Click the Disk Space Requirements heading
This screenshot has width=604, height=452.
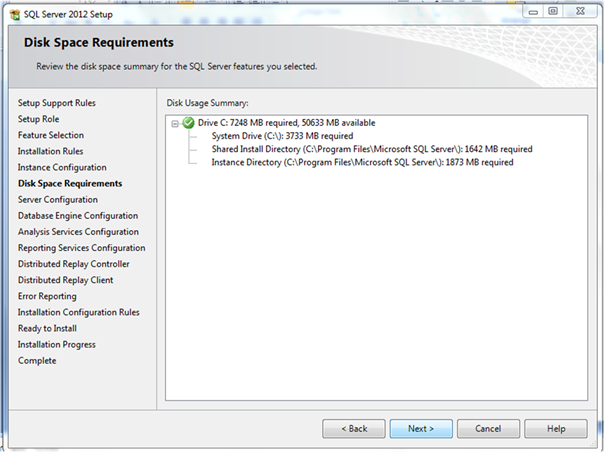pos(99,42)
